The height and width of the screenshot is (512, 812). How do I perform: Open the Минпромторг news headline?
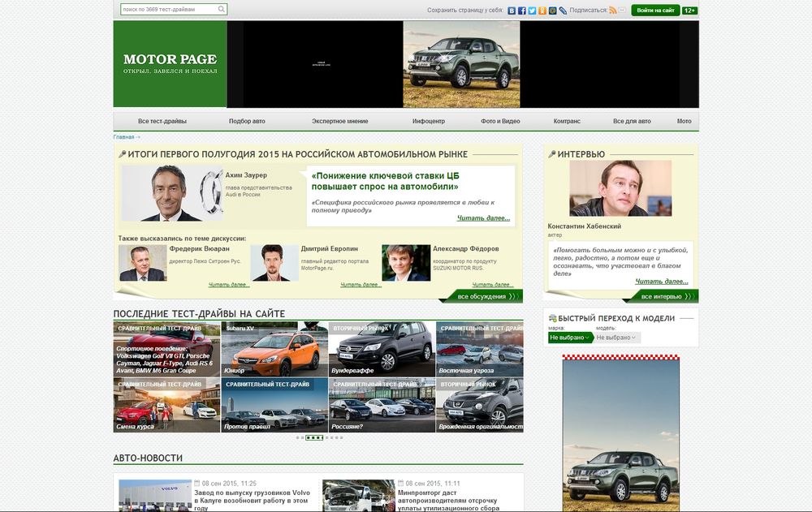448,500
